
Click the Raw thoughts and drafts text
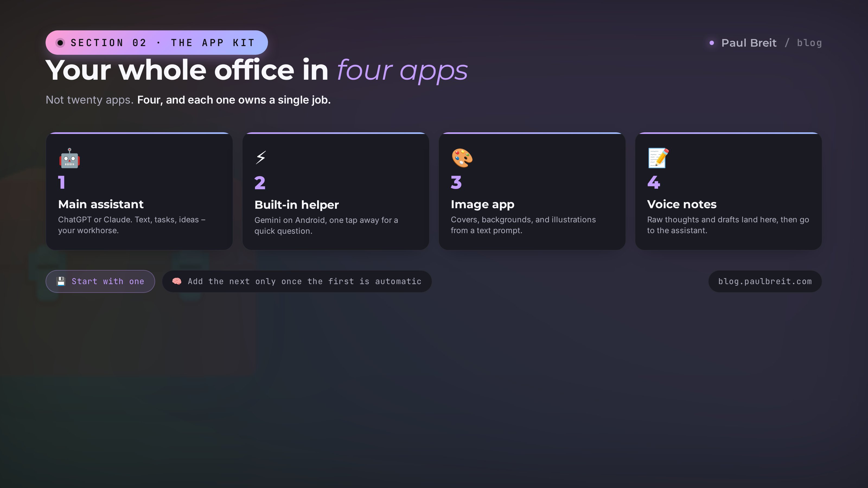[x=728, y=225]
